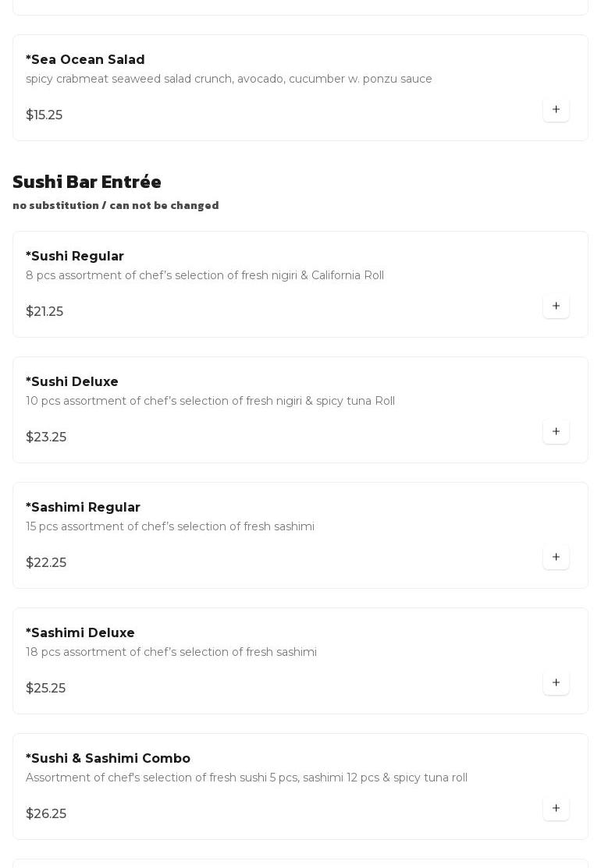601x868 pixels.
Task: Click the $15.25 Sea Ocean Salad price
Action: (44, 115)
